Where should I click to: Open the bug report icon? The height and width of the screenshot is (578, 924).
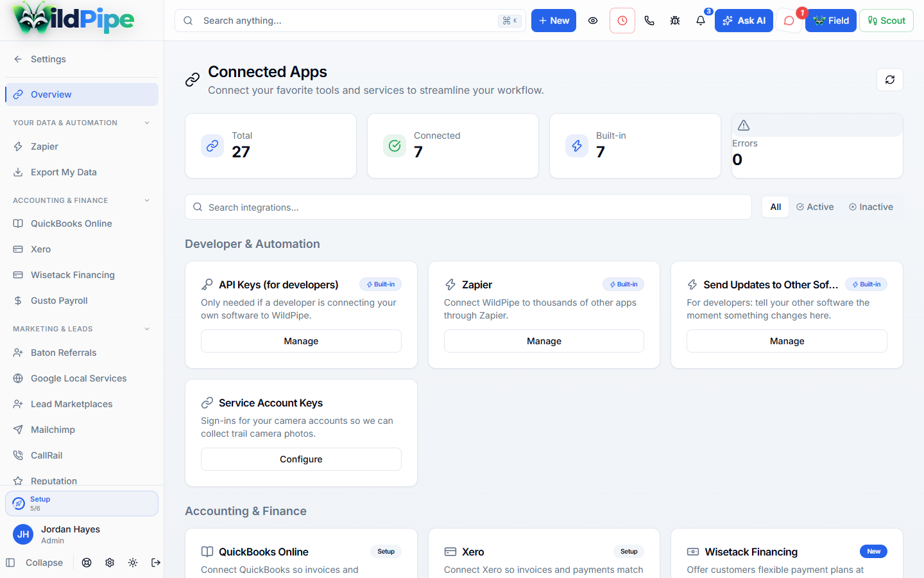[675, 21]
